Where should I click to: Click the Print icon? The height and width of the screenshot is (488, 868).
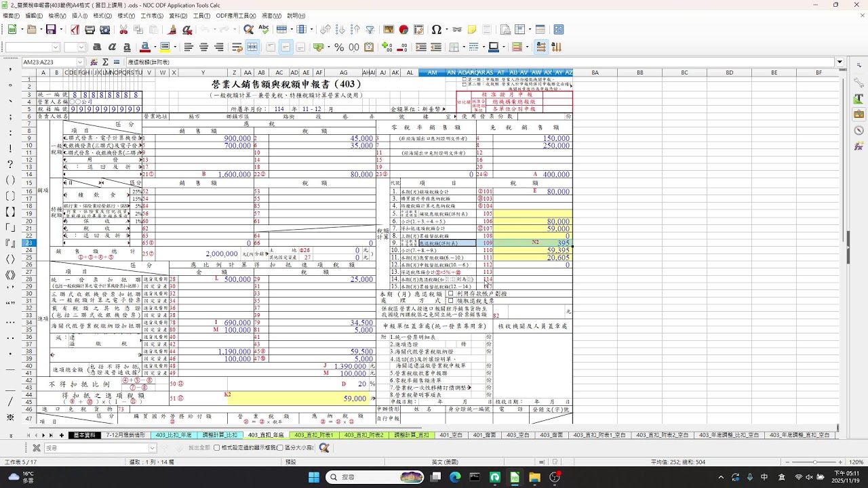coord(90,30)
